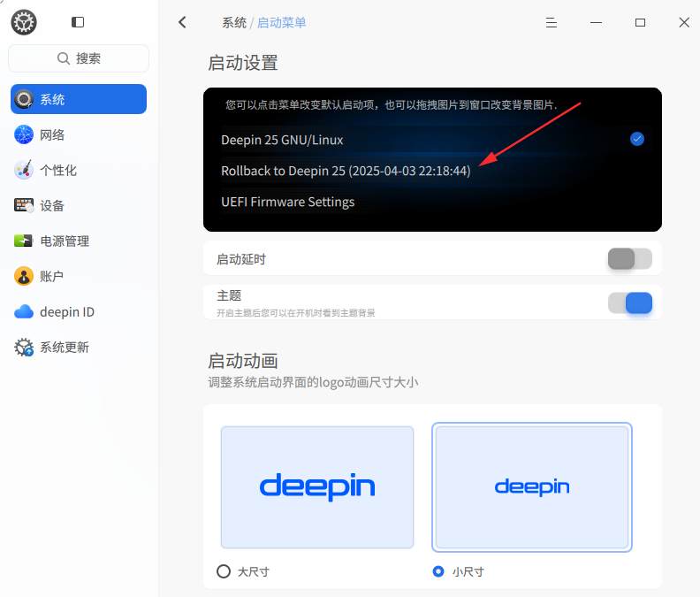Close the Control Center window
Screen dimensions: 700x597
tap(684, 22)
